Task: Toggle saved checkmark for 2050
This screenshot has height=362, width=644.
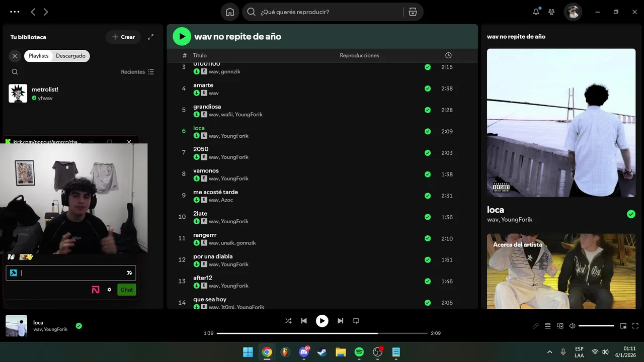Action: pos(427,153)
